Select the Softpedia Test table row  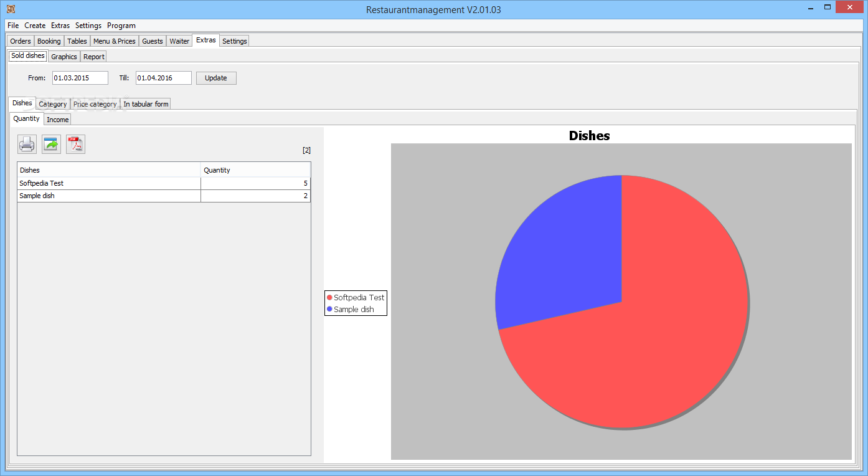coord(164,183)
